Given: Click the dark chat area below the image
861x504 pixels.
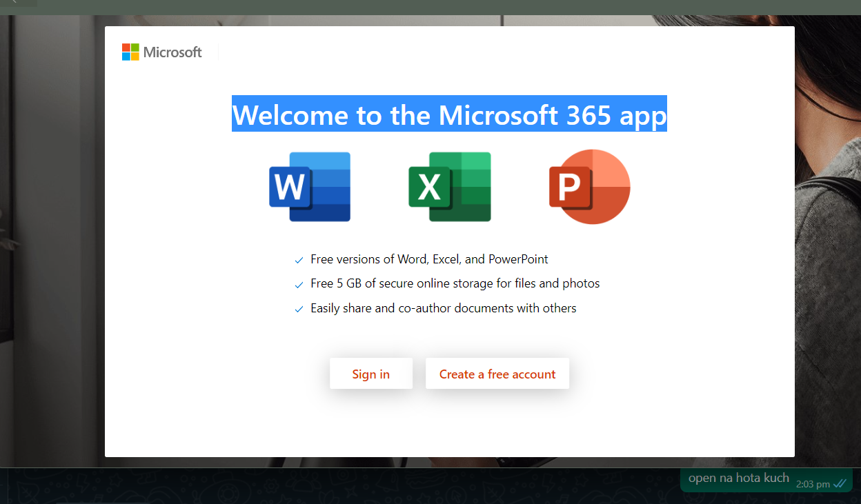Looking at the screenshot, I should 345,486.
